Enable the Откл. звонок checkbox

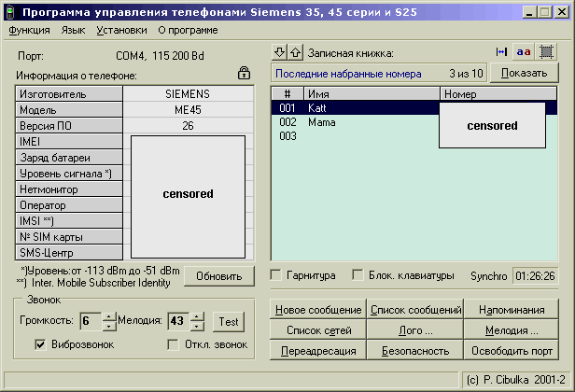(173, 344)
